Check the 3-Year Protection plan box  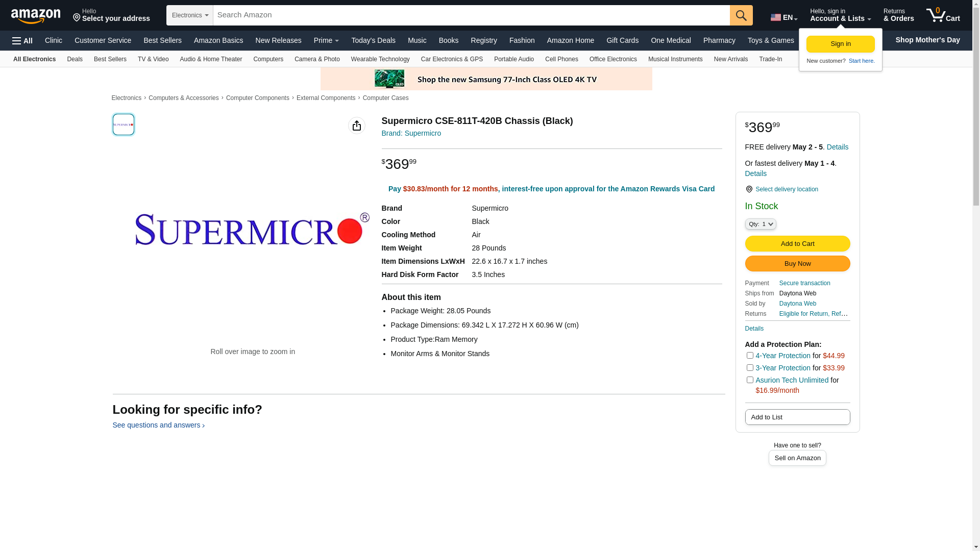(x=750, y=368)
